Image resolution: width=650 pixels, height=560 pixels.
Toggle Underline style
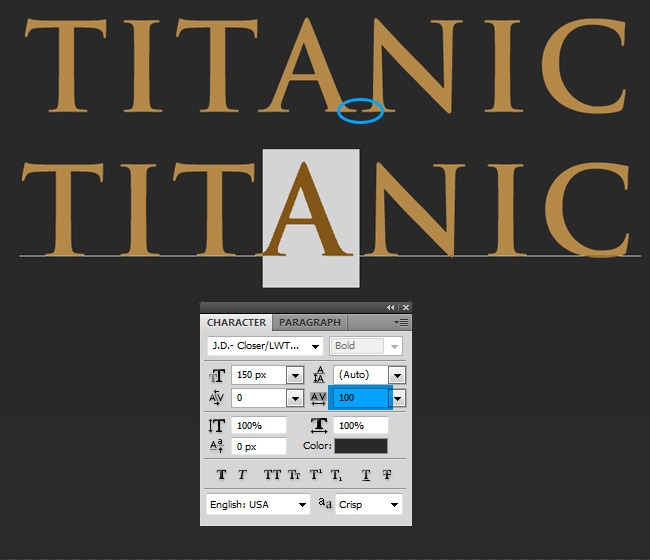[x=366, y=475]
